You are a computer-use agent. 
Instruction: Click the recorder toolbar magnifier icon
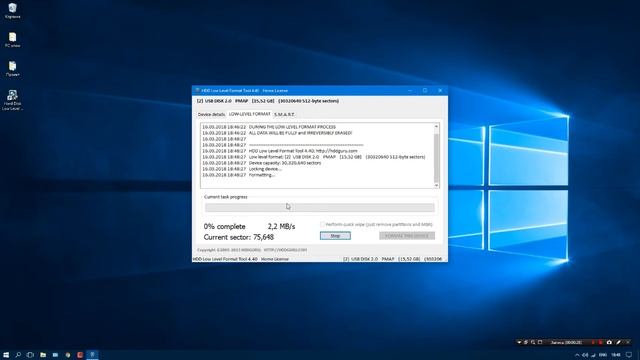tap(533, 342)
